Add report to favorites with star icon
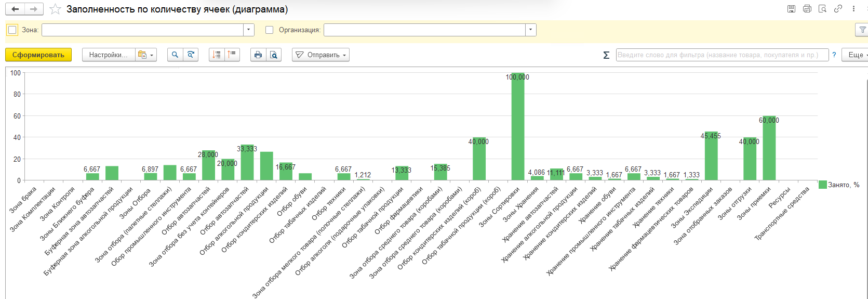 coord(55,9)
